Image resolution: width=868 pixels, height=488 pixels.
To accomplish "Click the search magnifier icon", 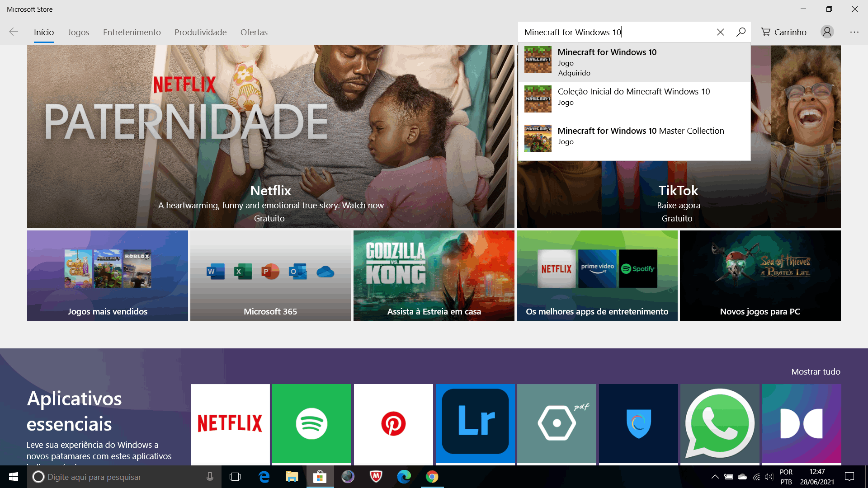I will pyautogui.click(x=741, y=32).
